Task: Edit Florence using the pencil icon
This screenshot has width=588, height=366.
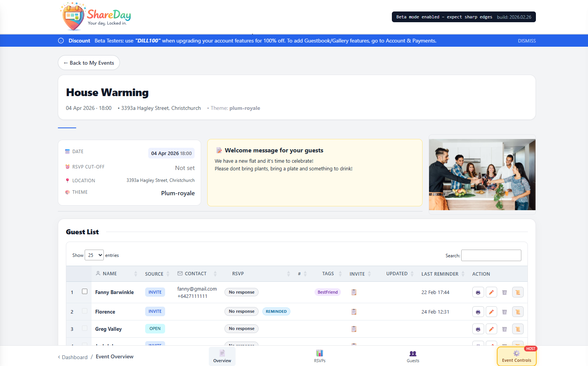Action: click(x=491, y=312)
